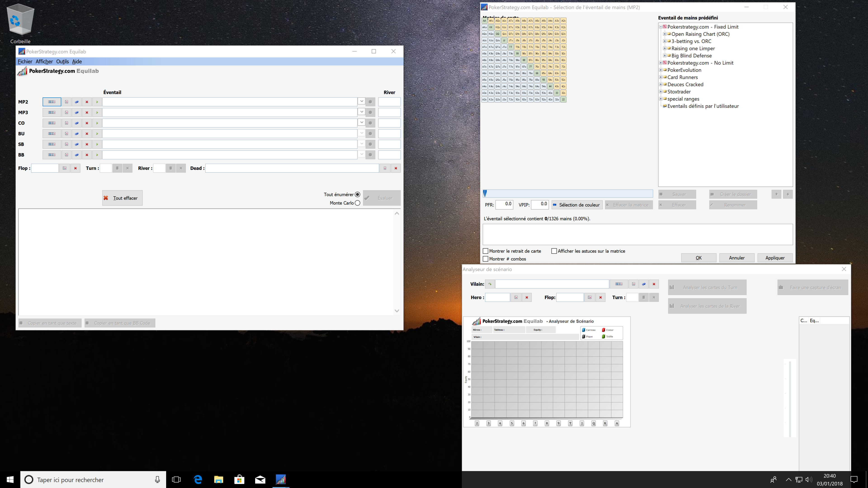Clear the SB range with red X
The height and width of the screenshot is (488, 868).
tap(87, 144)
